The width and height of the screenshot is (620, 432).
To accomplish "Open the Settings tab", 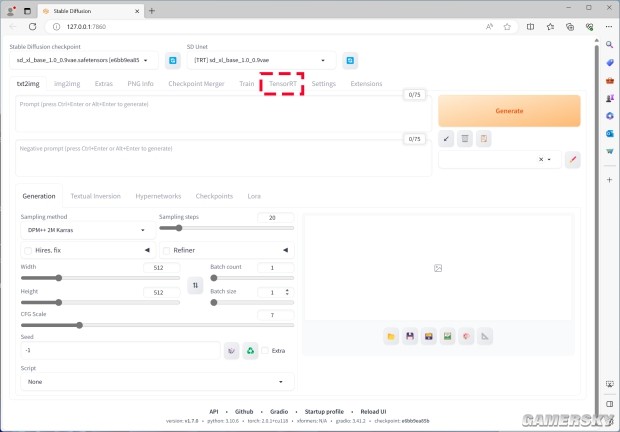I will coord(323,84).
